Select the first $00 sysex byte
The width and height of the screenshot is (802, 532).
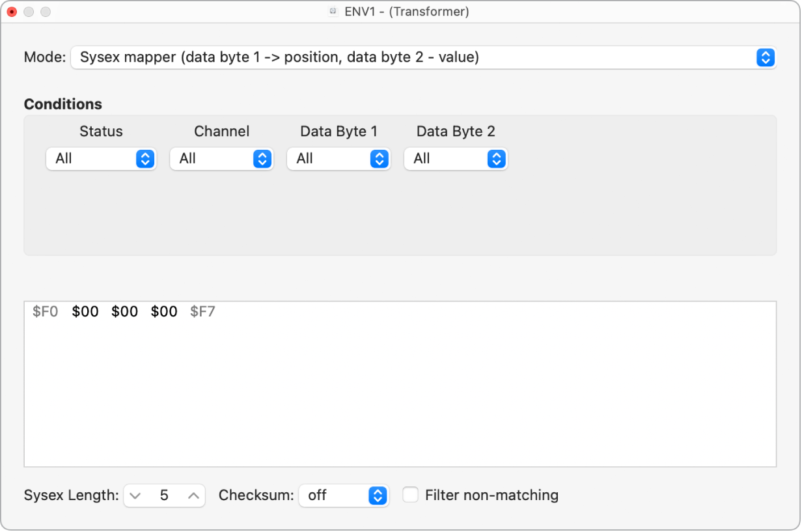click(x=85, y=312)
